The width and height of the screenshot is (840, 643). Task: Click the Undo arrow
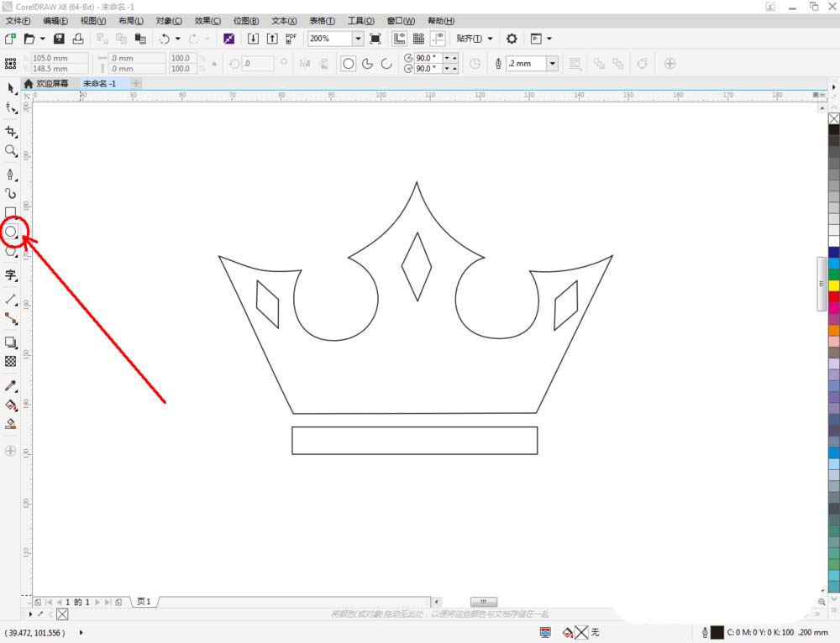(x=165, y=39)
